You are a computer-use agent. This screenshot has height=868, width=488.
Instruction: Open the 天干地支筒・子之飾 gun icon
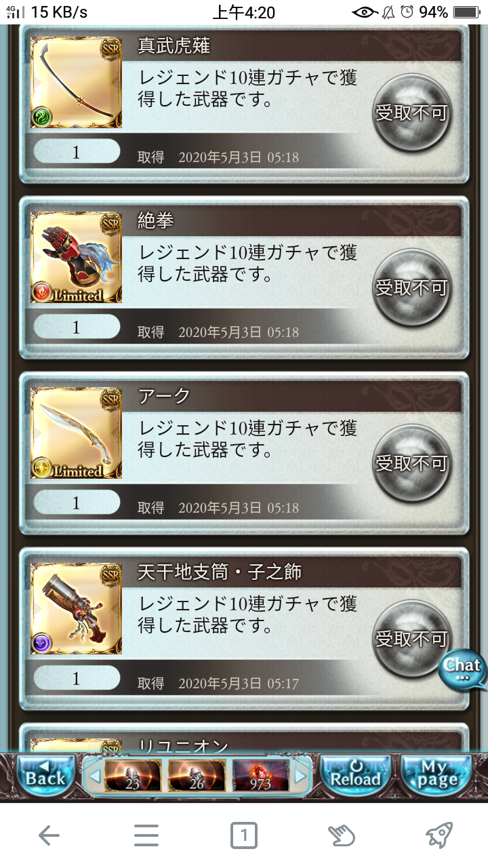[x=77, y=609]
